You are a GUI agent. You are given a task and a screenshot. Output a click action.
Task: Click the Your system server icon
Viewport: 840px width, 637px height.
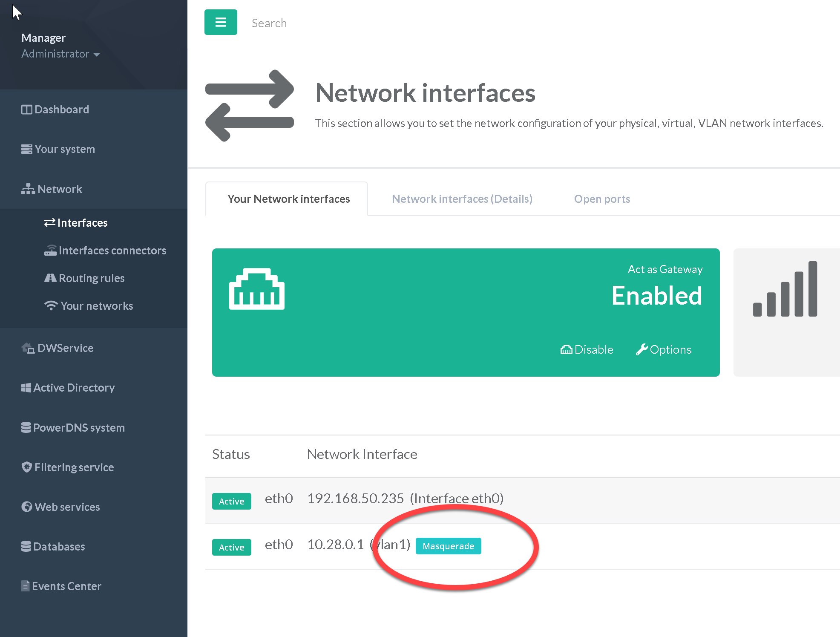(x=26, y=149)
